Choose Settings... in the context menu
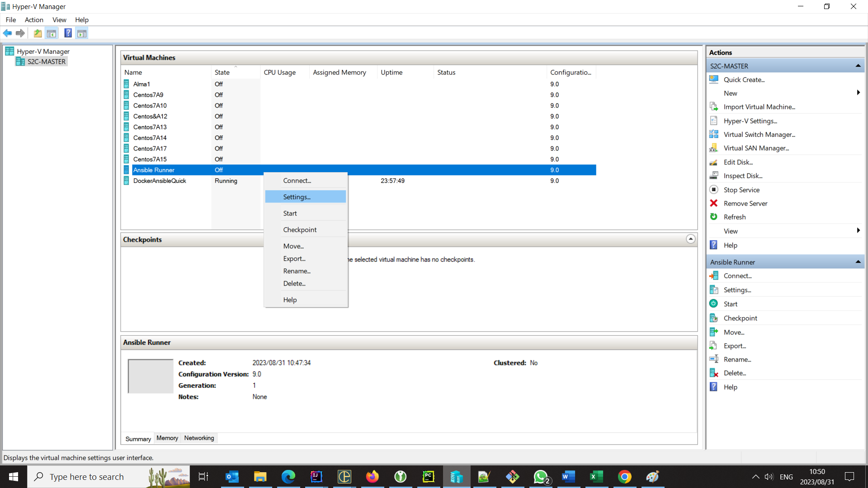The width and height of the screenshot is (868, 488). pyautogui.click(x=297, y=197)
